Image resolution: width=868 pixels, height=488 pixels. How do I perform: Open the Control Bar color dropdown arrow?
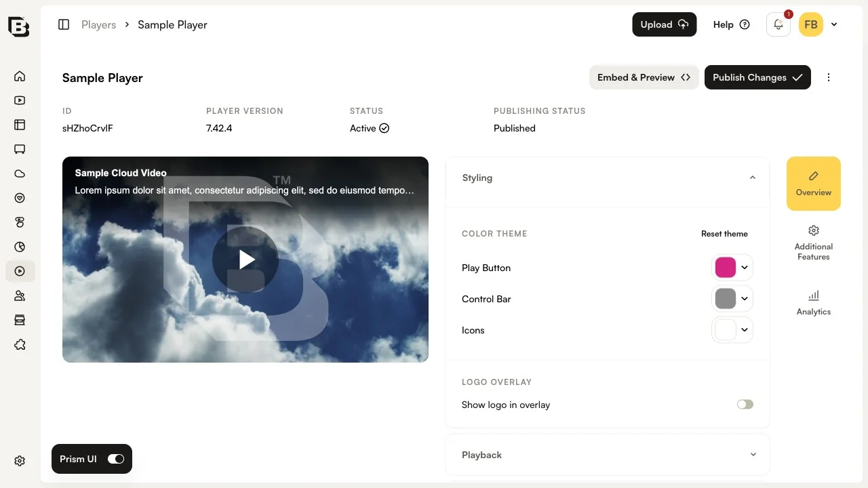pos(745,299)
